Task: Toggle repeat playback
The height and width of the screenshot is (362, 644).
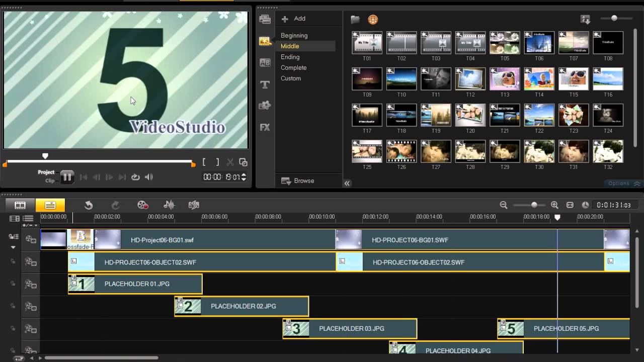Action: pos(135,177)
